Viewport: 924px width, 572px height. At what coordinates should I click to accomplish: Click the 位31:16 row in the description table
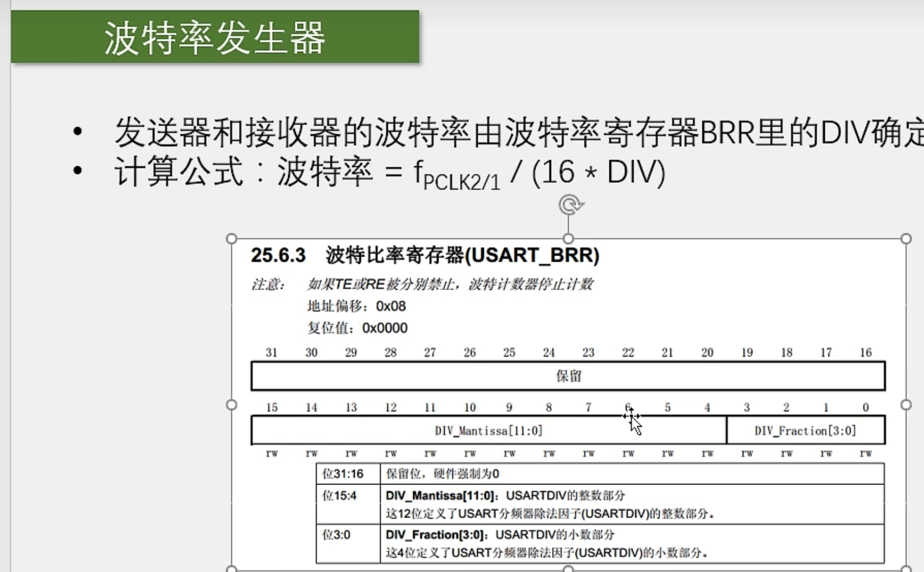click(599, 474)
